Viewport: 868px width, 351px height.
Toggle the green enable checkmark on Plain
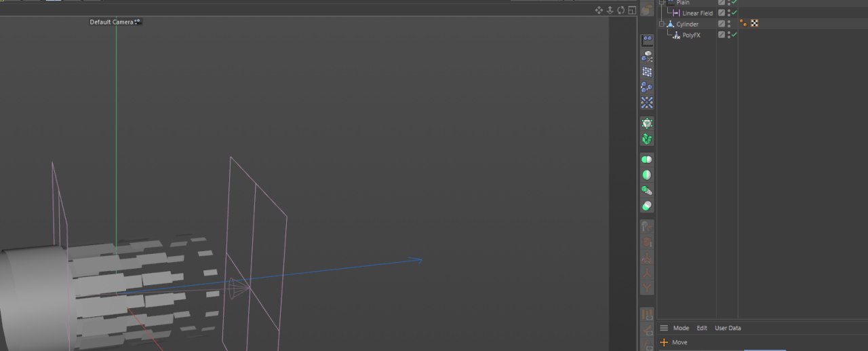click(x=734, y=2)
